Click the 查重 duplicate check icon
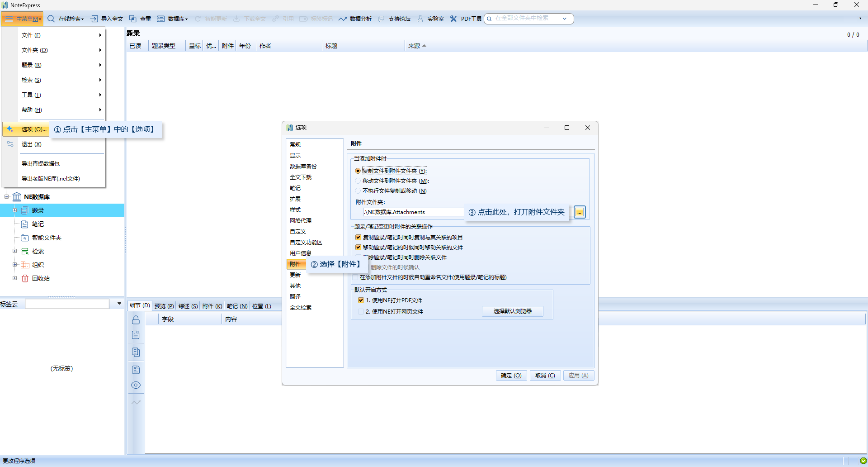868x467 pixels. click(133, 19)
